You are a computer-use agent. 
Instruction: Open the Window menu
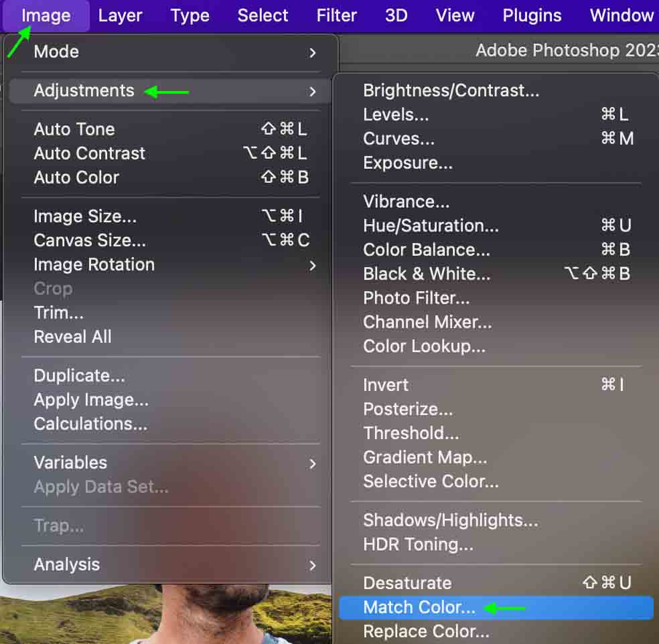pos(621,15)
